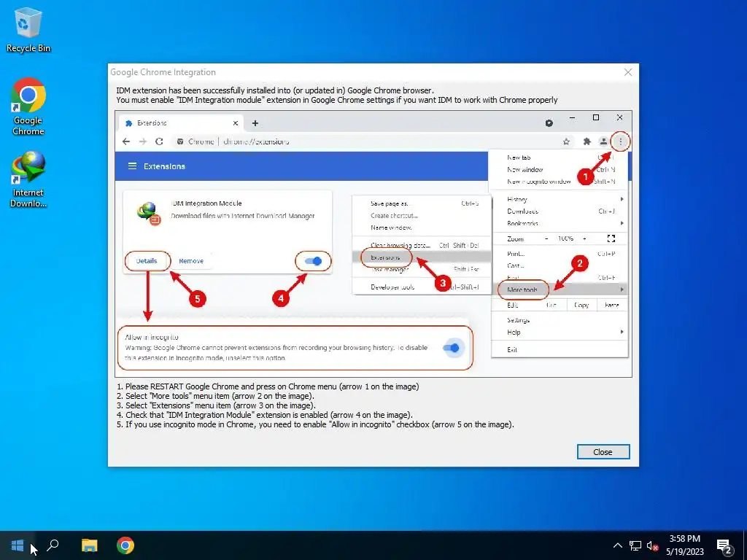Open the network status tray icon
Viewport: 747px width, 560px height.
(635, 545)
